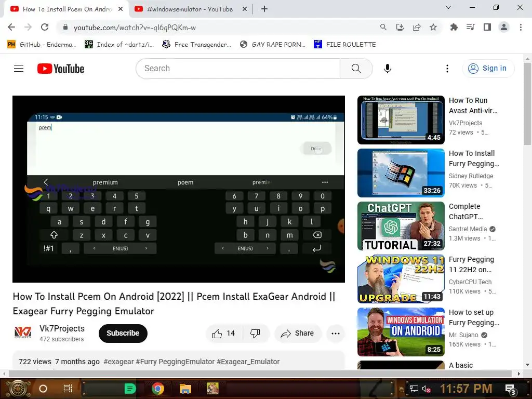Open the Start menu clock-gear button
Image resolution: width=532 pixels, height=399 pixels.
click(x=18, y=389)
